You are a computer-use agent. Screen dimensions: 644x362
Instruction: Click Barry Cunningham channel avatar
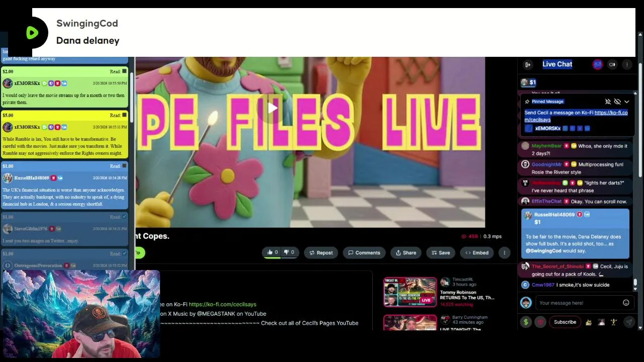[445, 320]
